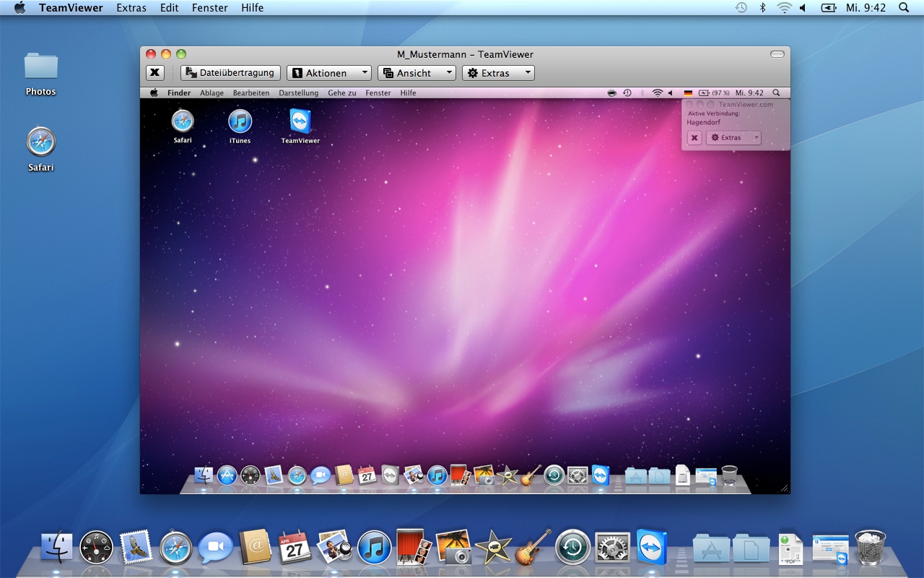Open Hilfe menu in the local menu bar
924x578 pixels.
point(252,8)
